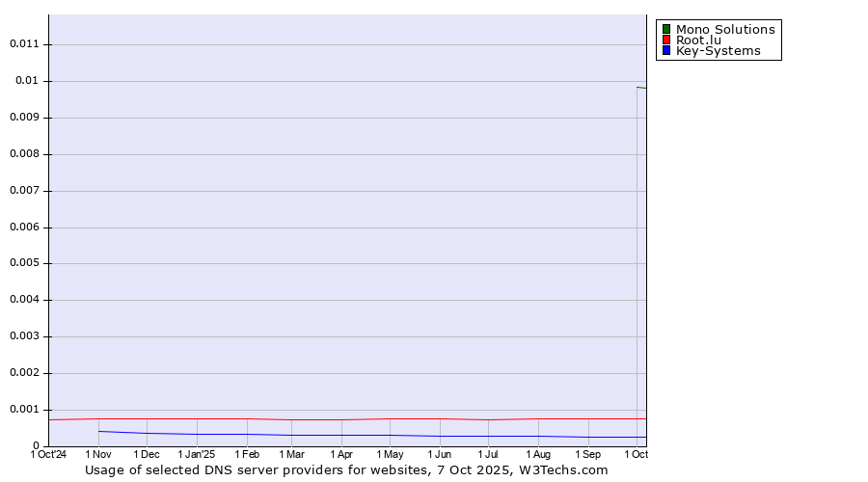Click the 1 Jan'25 x-axis label
868x482 pixels.
click(x=197, y=454)
